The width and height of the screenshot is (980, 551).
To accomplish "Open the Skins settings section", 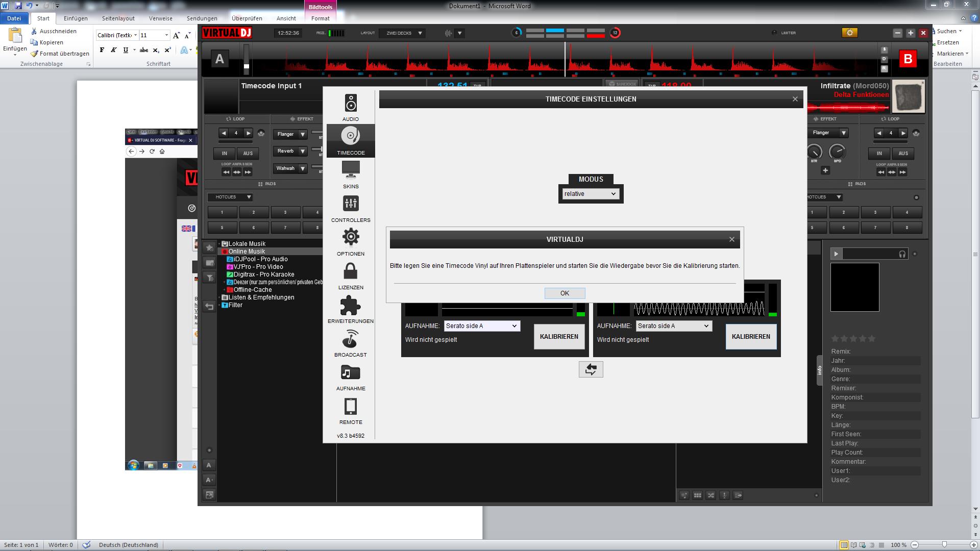I will [351, 174].
